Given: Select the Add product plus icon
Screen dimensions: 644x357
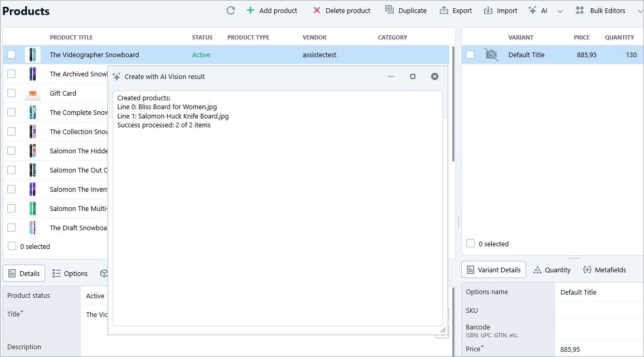Looking at the screenshot, I should coord(250,10).
